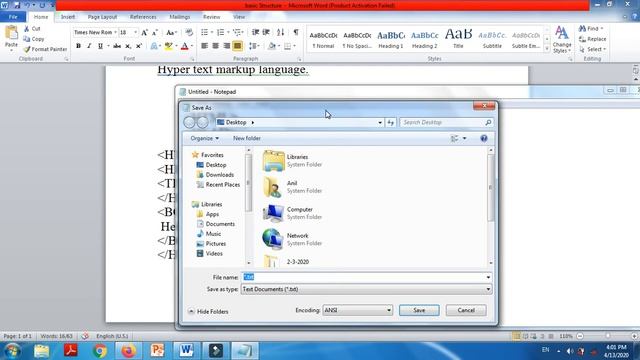Viewport: 640px width, 360px height.
Task: Click font color swatch
Action: point(184,46)
